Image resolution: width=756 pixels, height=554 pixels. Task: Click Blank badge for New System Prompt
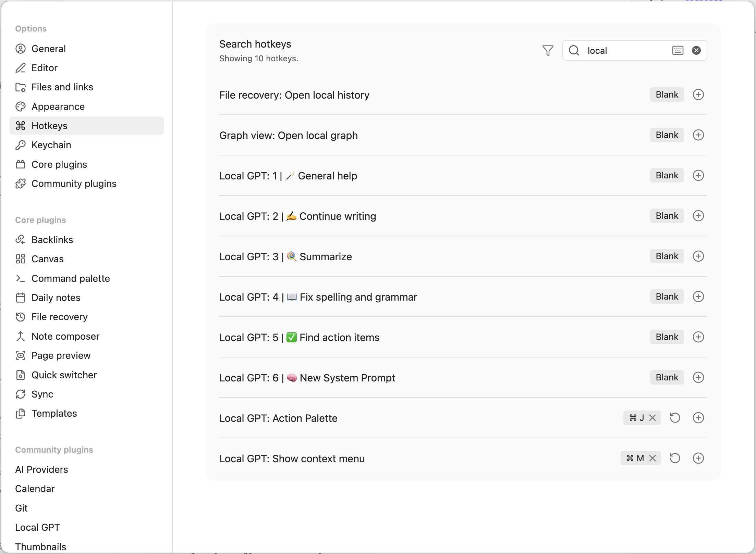pyautogui.click(x=667, y=377)
